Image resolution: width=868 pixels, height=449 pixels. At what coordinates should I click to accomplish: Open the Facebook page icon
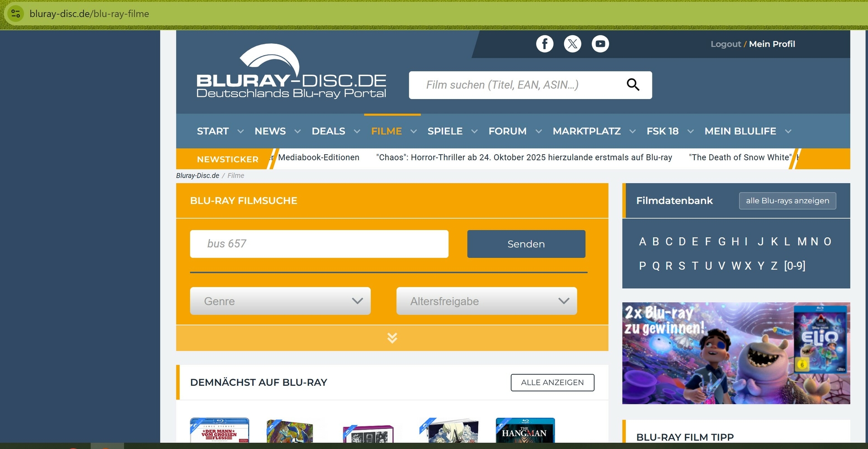(544, 44)
